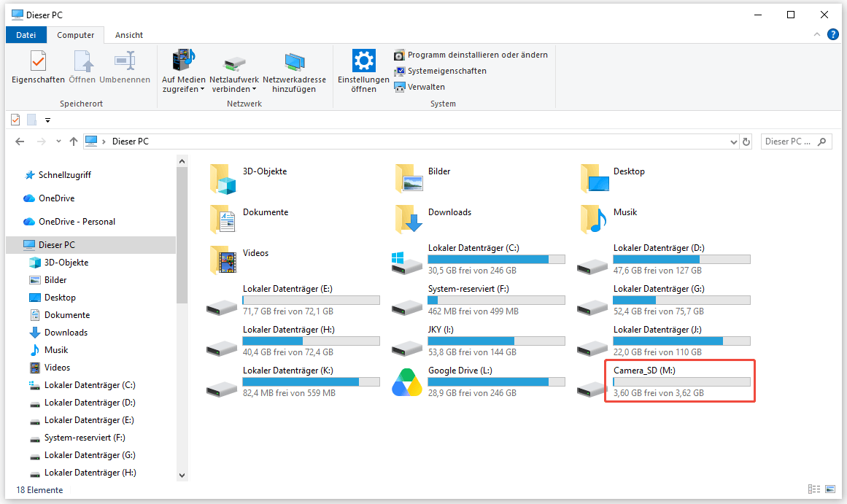Select OneDrive - Personal in sidebar
Viewport: 847px width, 504px height.
77,222
